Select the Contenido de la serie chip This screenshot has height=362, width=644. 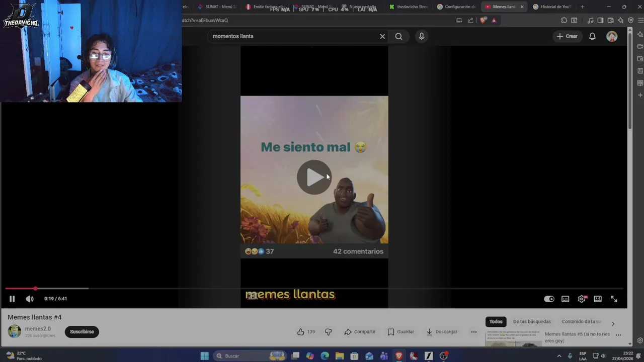[581, 322]
